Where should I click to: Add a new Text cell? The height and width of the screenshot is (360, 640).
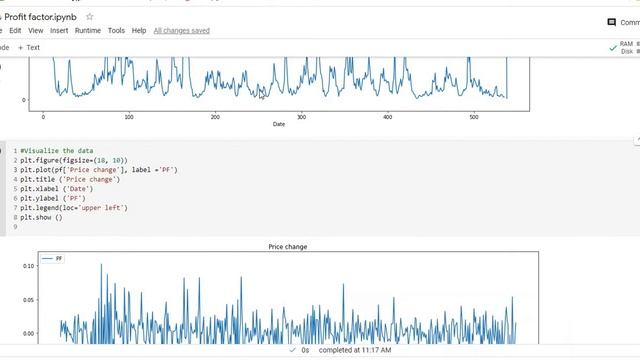[29, 47]
